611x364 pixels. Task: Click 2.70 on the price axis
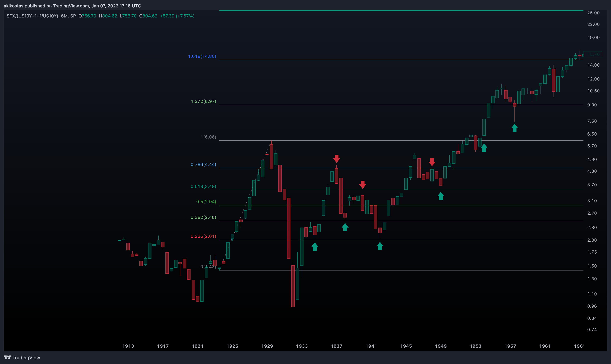(592, 213)
